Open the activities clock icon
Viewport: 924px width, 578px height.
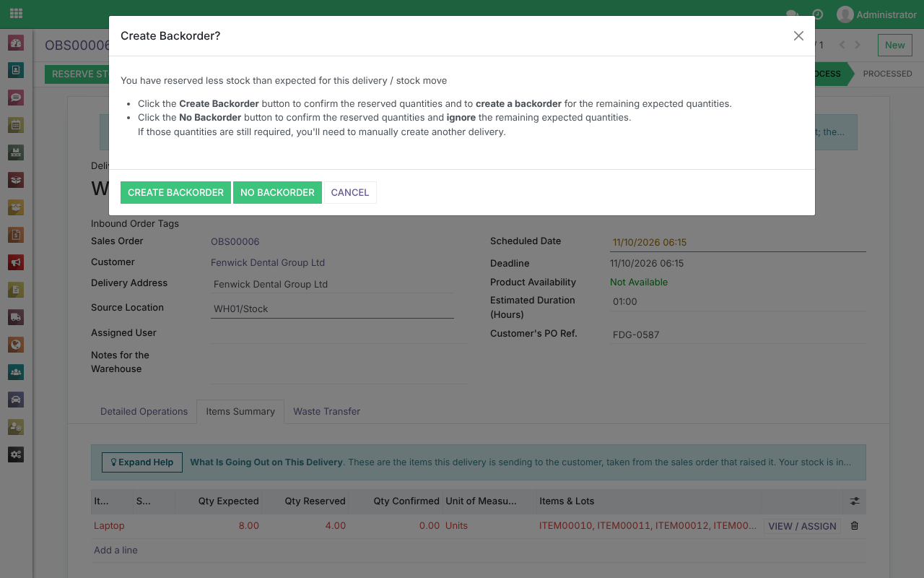pos(818,14)
